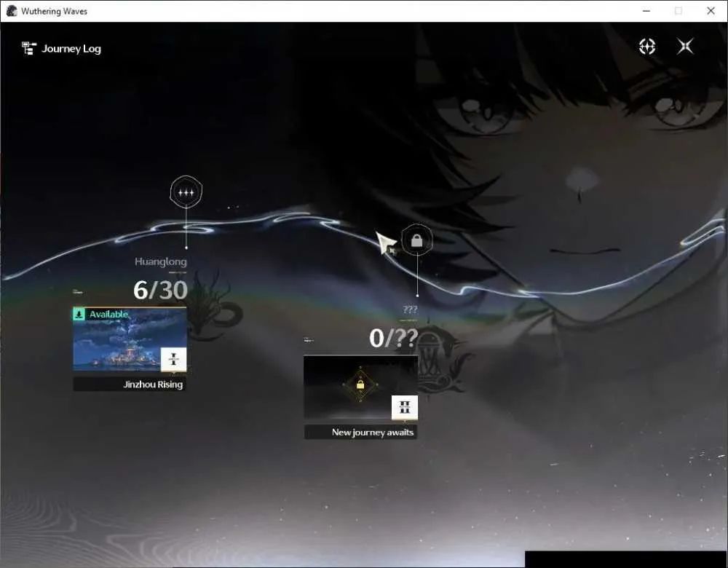Click the chapter II badge on locked card

point(404,408)
